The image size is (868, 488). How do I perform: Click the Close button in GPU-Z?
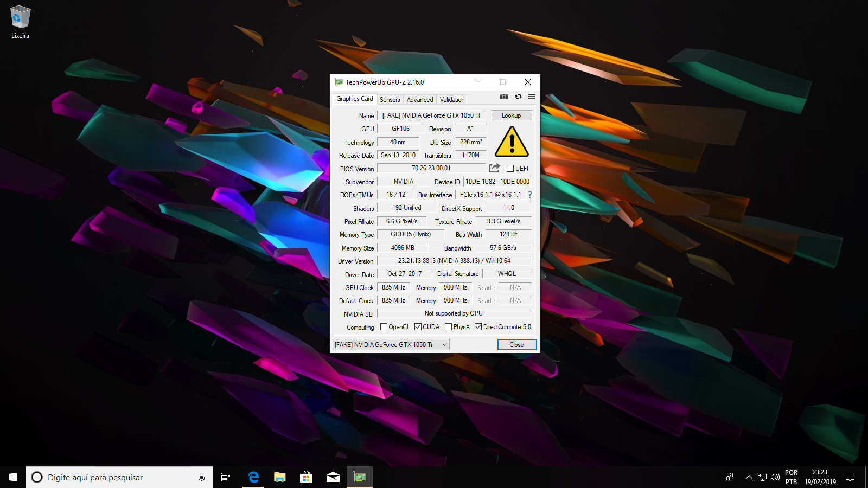click(517, 345)
